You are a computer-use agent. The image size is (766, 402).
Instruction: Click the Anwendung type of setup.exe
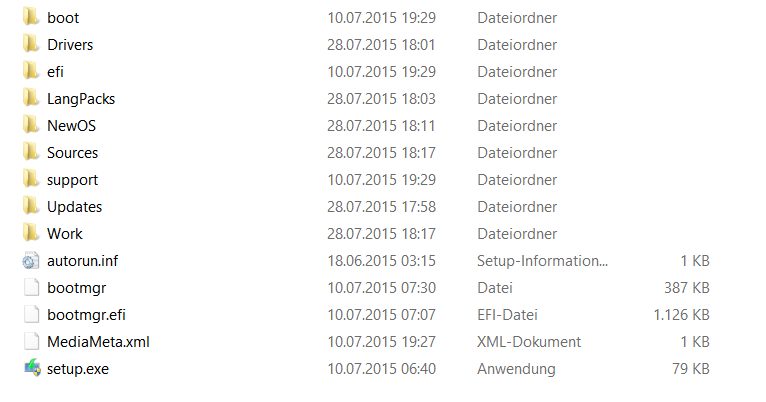(x=516, y=369)
